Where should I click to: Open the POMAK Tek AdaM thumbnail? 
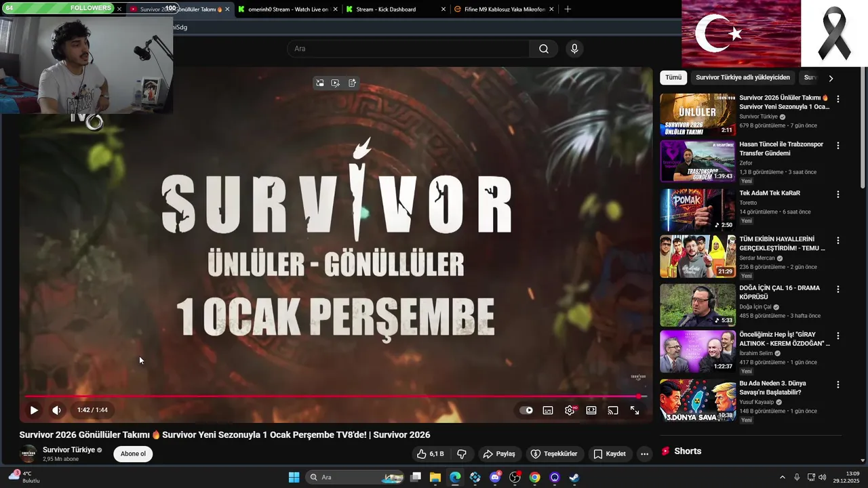(698, 210)
